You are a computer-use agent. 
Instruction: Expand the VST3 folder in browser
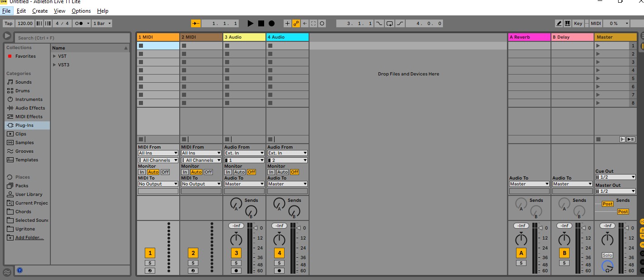55,65
